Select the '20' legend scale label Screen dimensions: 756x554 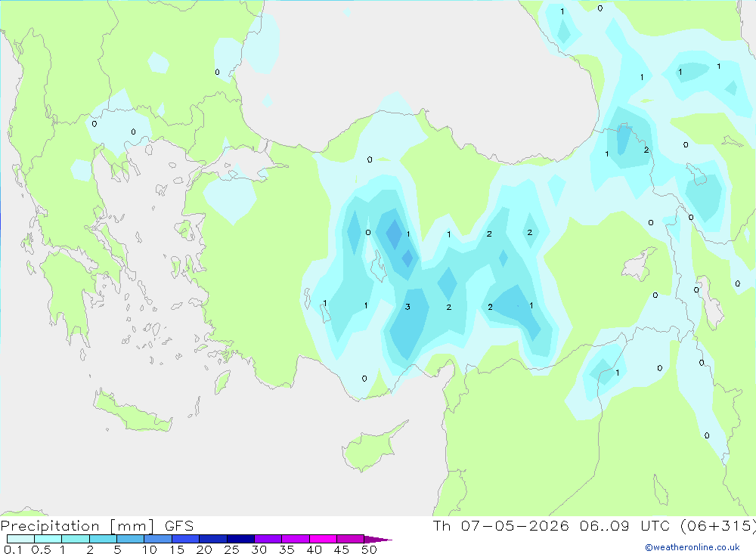point(204,549)
